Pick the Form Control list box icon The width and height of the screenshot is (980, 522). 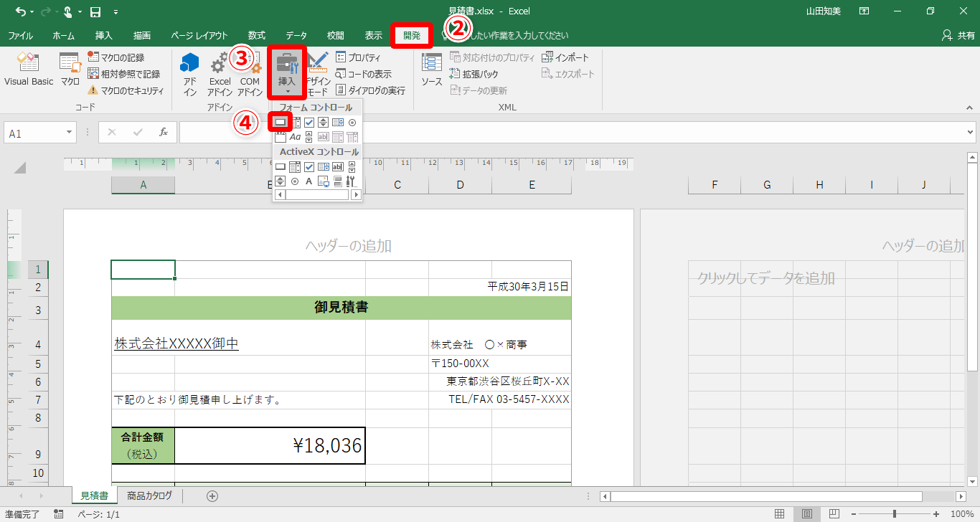point(338,123)
